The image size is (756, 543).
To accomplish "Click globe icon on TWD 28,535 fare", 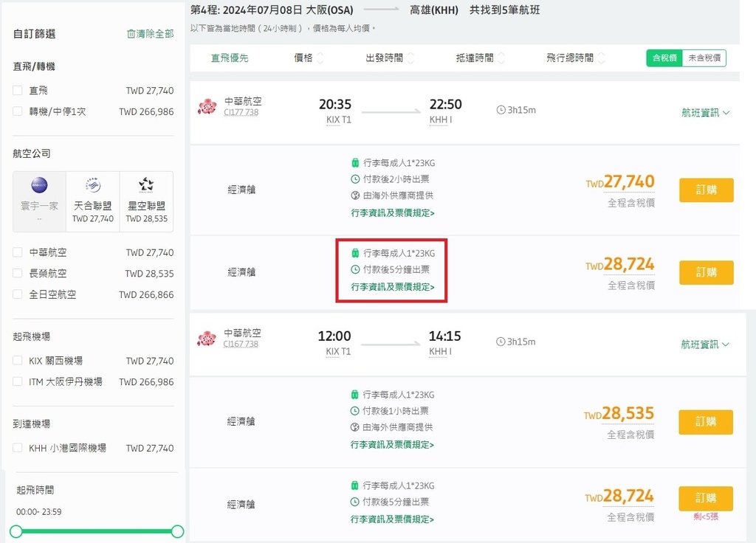I will pos(355,427).
